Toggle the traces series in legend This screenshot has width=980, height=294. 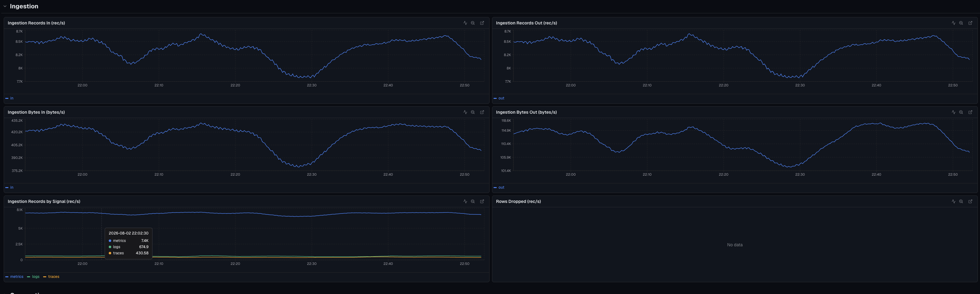[x=51, y=277]
